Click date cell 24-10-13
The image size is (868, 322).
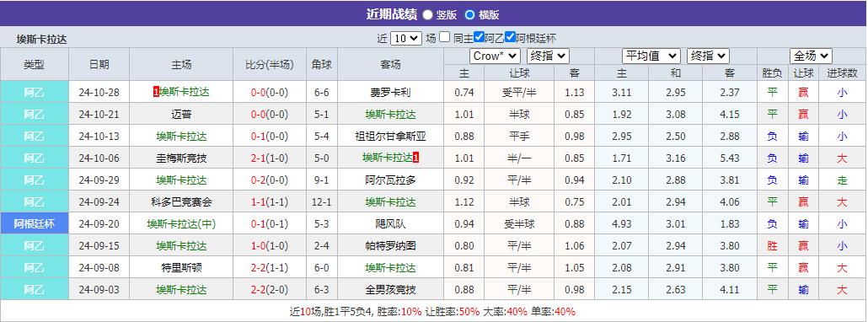(99, 136)
